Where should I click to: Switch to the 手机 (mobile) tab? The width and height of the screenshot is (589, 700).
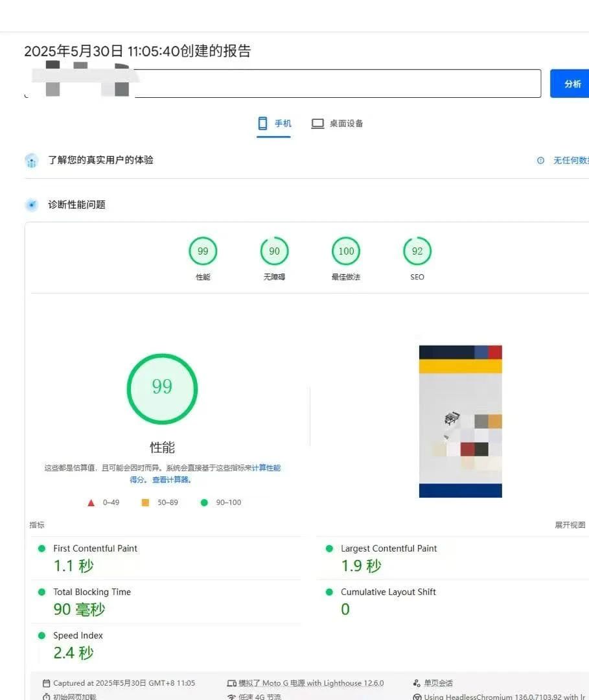click(274, 124)
